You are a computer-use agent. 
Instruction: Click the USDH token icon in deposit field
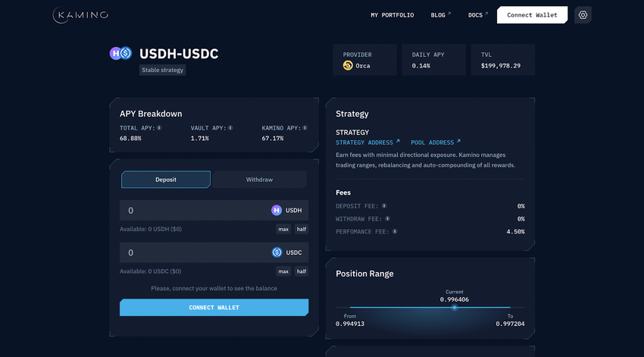277,211
